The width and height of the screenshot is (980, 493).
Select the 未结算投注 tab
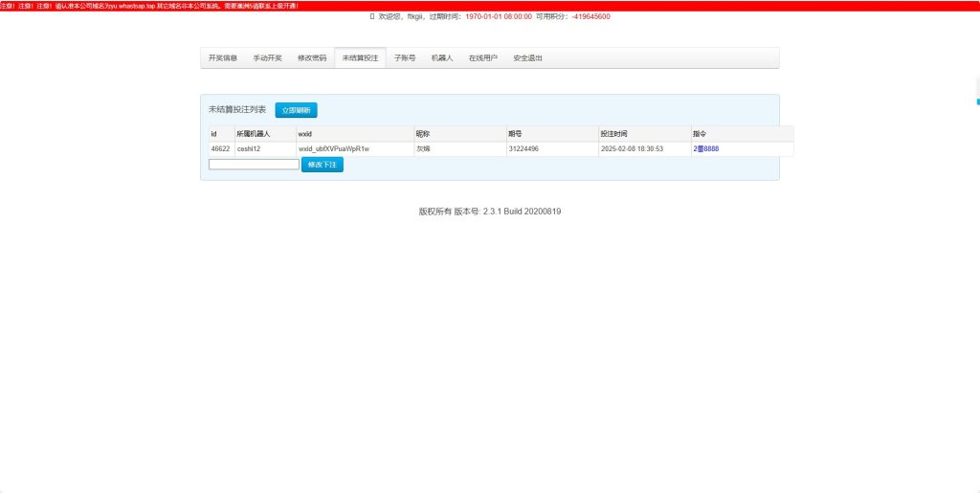point(360,58)
